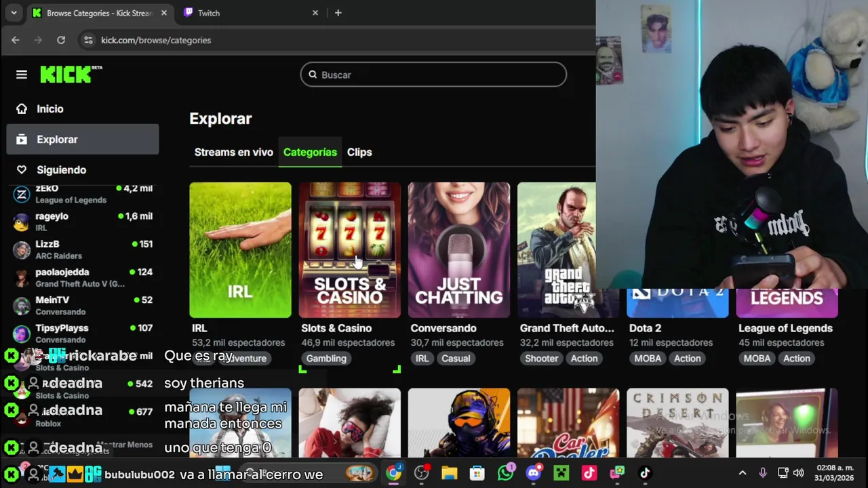Close the Twitch tab
This screenshot has height=488, width=868.
315,13
